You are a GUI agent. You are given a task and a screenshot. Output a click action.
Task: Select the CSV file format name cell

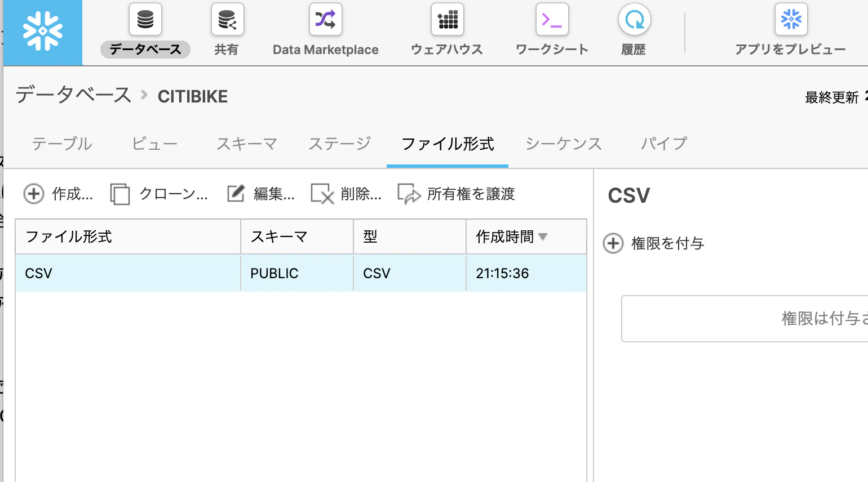tap(128, 273)
